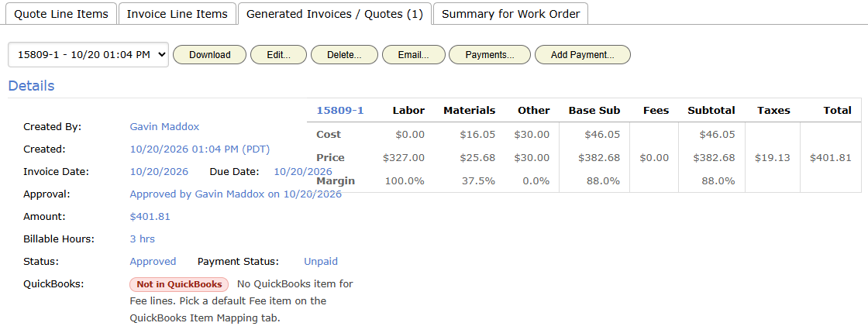This screenshot has width=868, height=333.
Task: Select the Generated Invoices / Quotes (1) tab
Action: (x=334, y=14)
